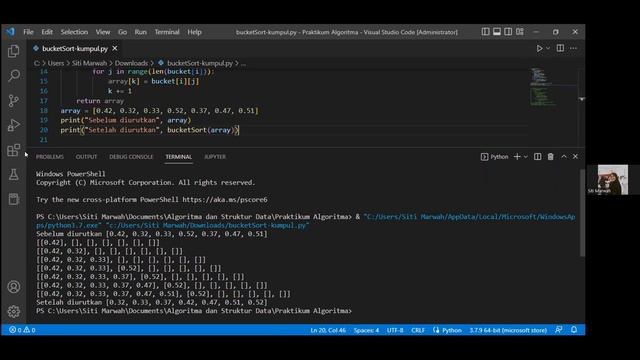Open notifications bell icon
Viewport: 640px width, 360px height.
click(574, 330)
